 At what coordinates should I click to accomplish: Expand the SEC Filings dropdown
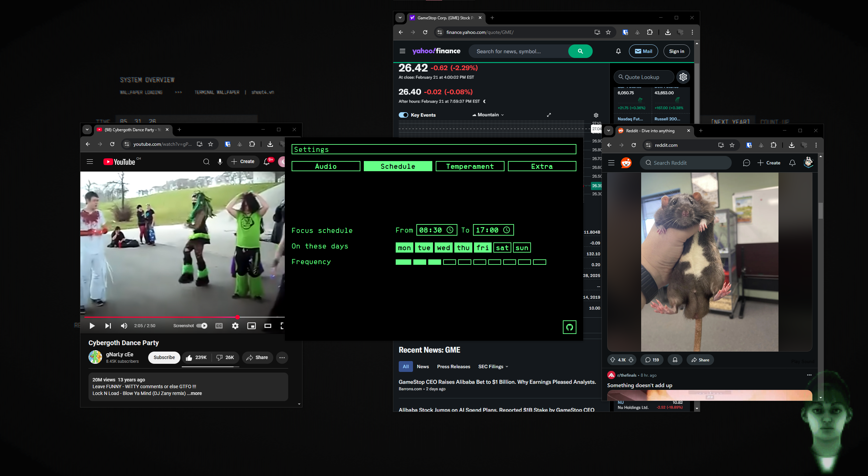click(x=493, y=366)
